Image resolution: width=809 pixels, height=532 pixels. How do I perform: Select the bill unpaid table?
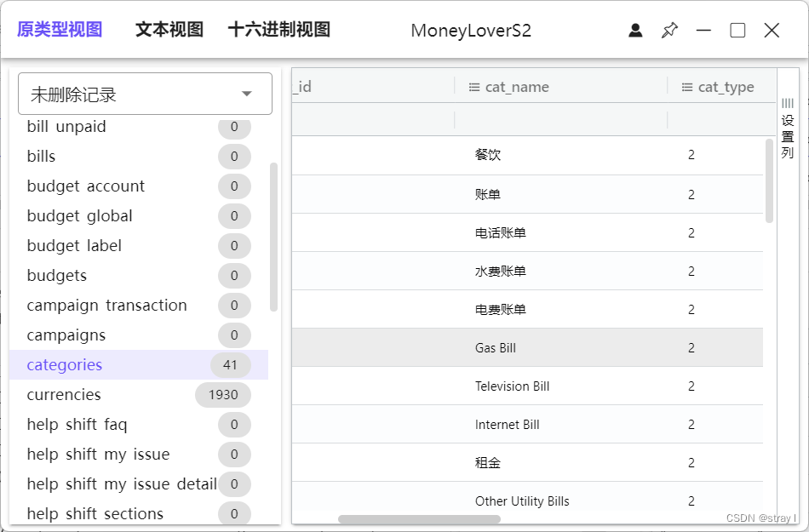click(139, 127)
